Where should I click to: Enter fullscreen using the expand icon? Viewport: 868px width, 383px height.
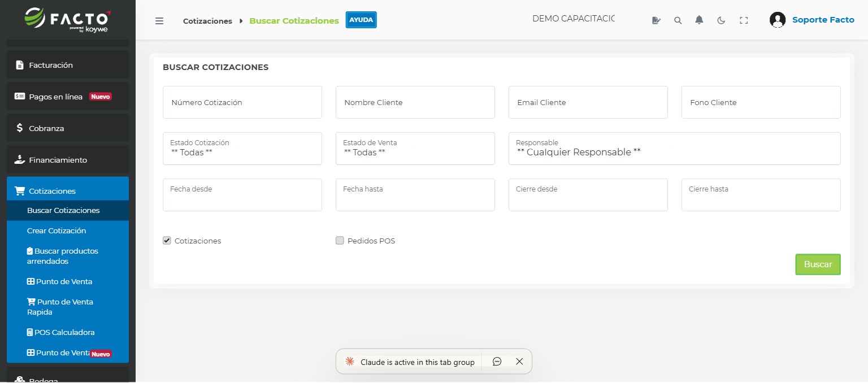744,20
